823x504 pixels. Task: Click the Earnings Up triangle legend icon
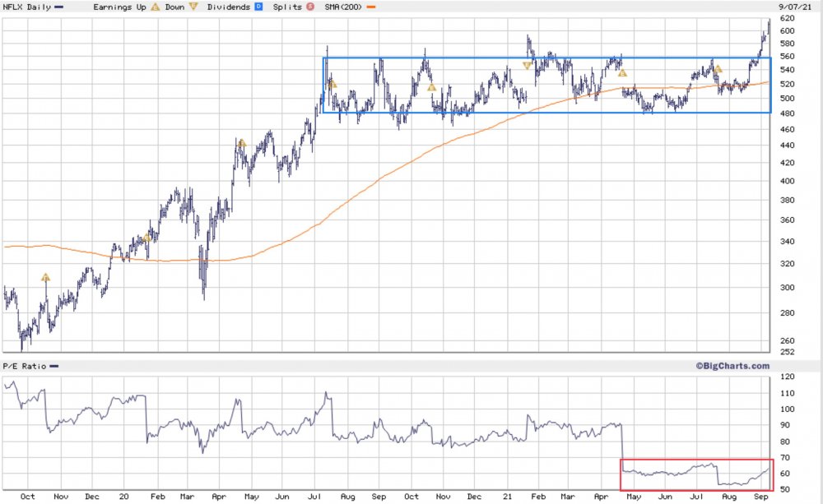[x=156, y=7]
